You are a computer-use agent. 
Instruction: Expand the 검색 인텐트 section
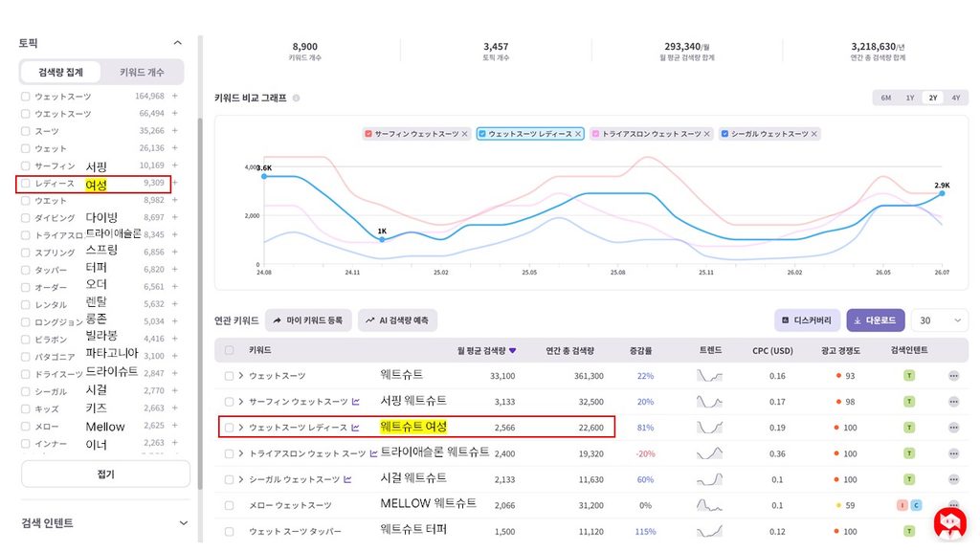pos(183,523)
